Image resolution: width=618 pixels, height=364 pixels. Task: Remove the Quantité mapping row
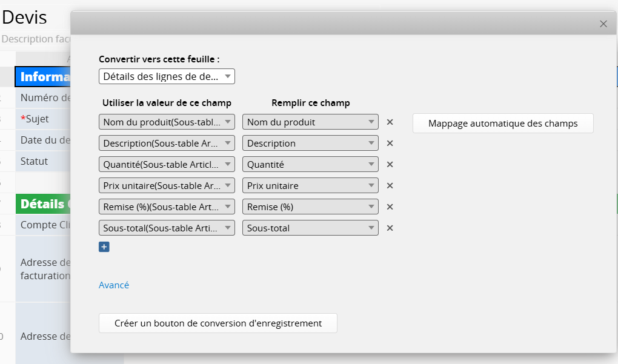coord(390,165)
